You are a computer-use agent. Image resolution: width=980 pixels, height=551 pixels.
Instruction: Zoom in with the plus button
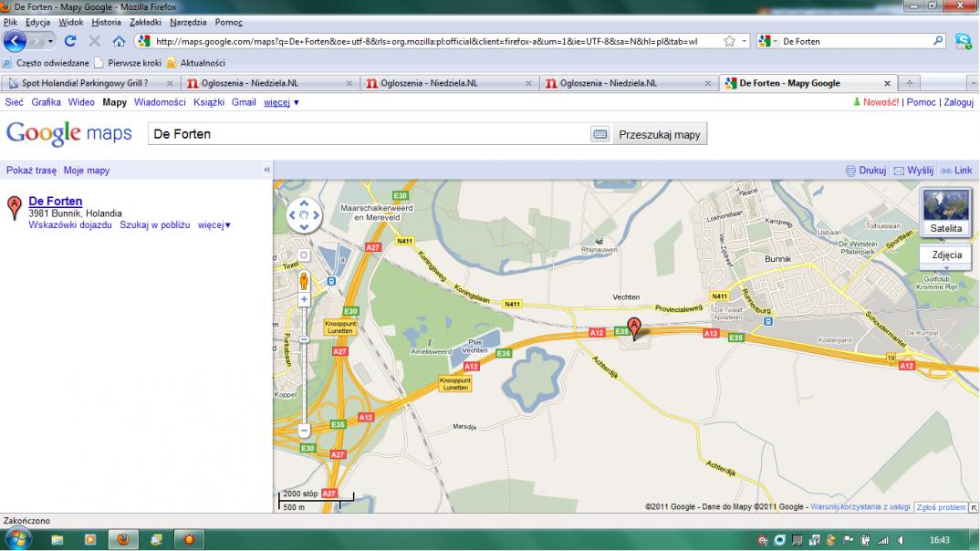tap(304, 299)
